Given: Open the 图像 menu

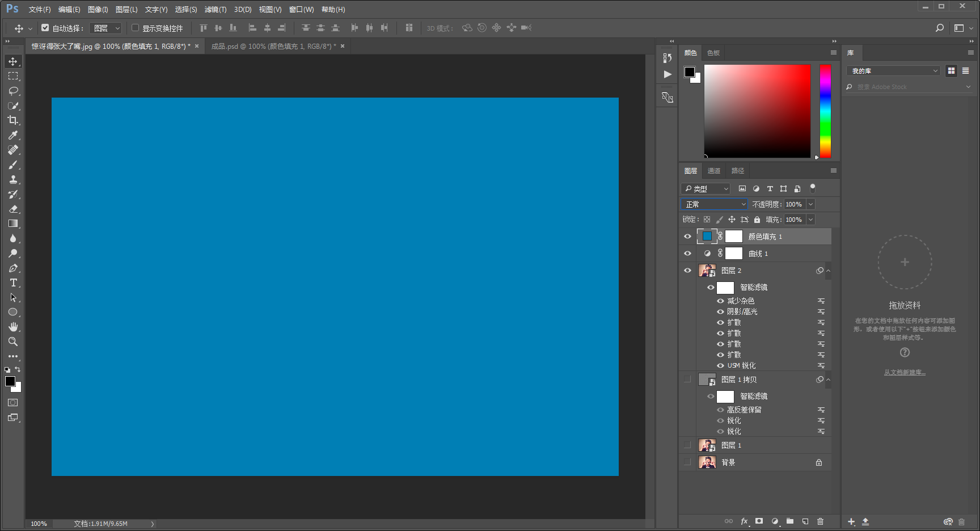Looking at the screenshot, I should click(x=98, y=10).
